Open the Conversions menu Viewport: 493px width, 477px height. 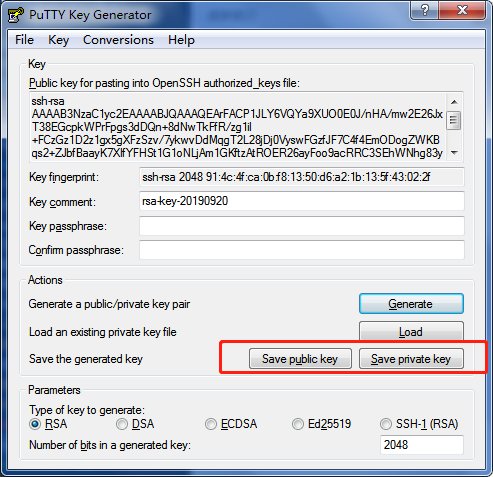(118, 40)
